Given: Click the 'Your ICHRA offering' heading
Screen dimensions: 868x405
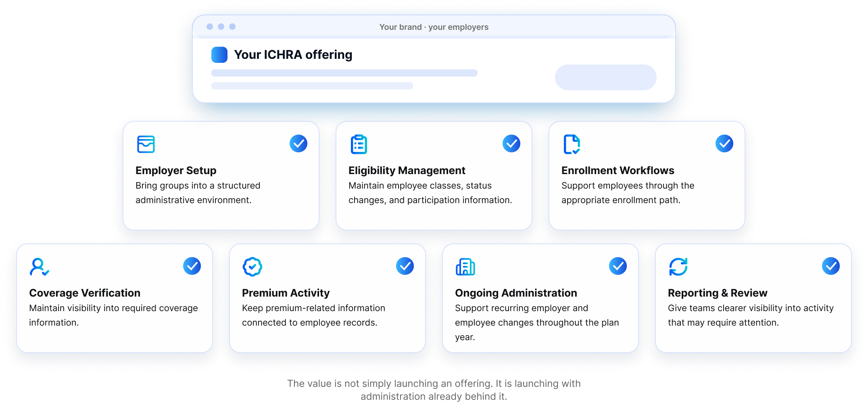Looking at the screenshot, I should 293,55.
